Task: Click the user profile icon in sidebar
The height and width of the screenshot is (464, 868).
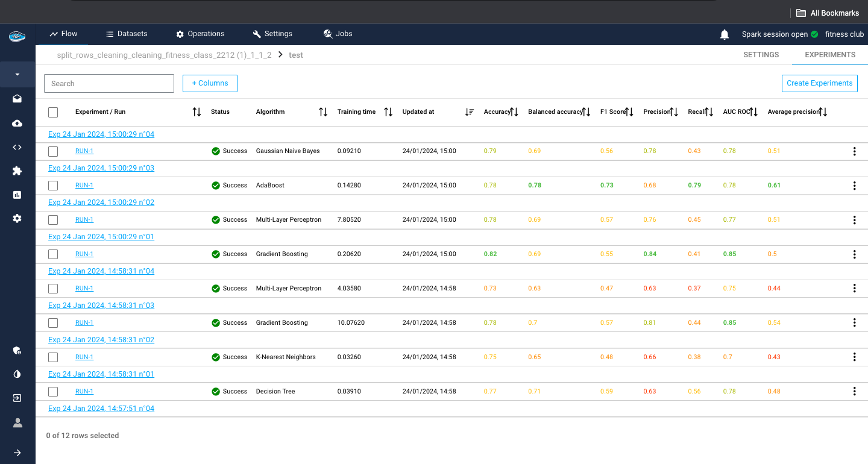Action: point(17,423)
